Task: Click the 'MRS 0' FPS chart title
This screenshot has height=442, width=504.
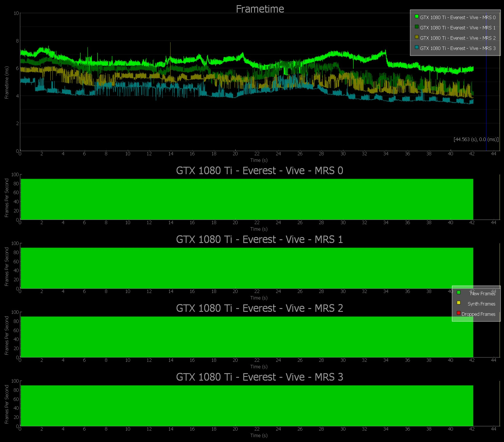Action: click(259, 170)
